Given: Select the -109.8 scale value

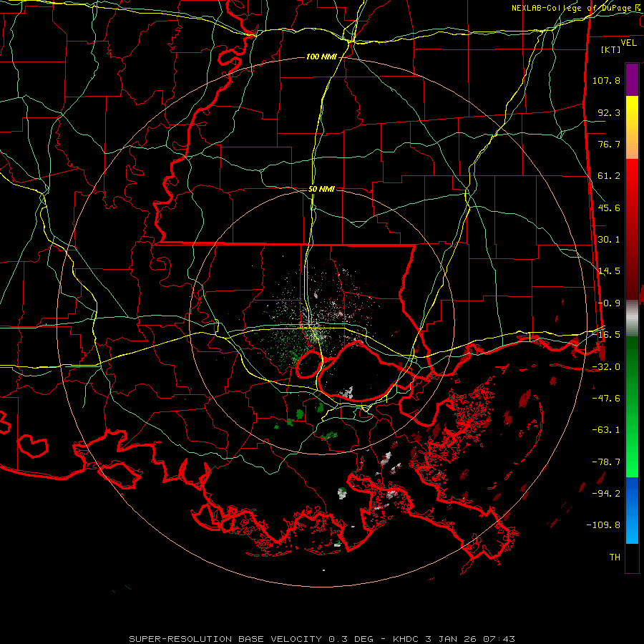Looking at the screenshot, I should click(x=604, y=525).
